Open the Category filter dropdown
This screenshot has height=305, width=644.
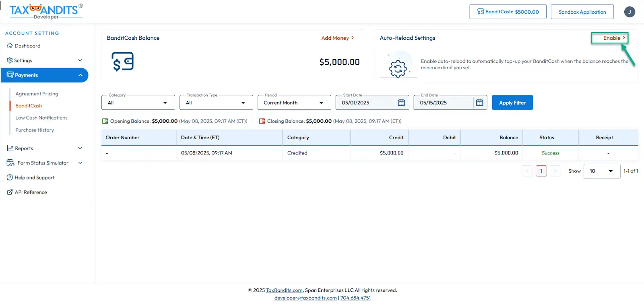pos(138,103)
